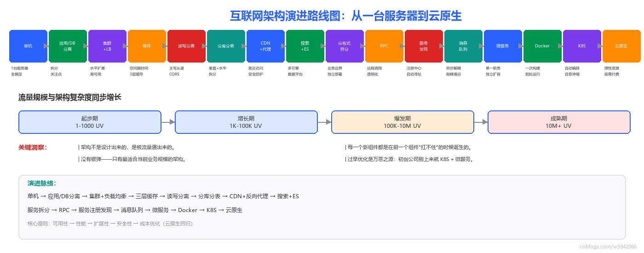Select the insight line 过早优化是万恶之源
This screenshot has width=644, height=253.
(x=409, y=160)
